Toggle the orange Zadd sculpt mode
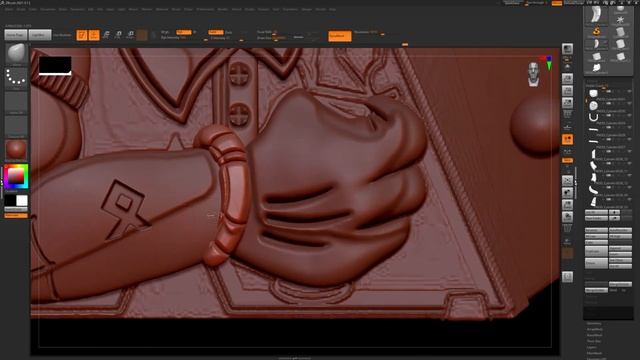 point(216,32)
